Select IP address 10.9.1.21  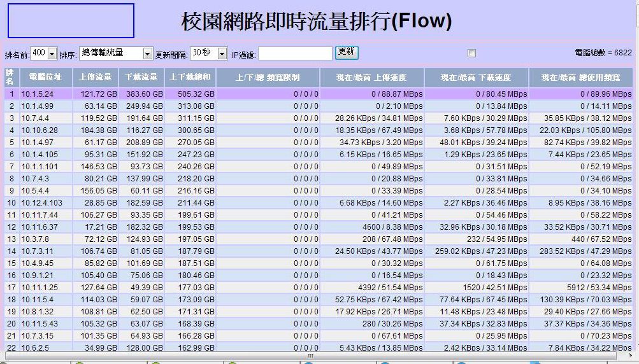tap(37, 276)
